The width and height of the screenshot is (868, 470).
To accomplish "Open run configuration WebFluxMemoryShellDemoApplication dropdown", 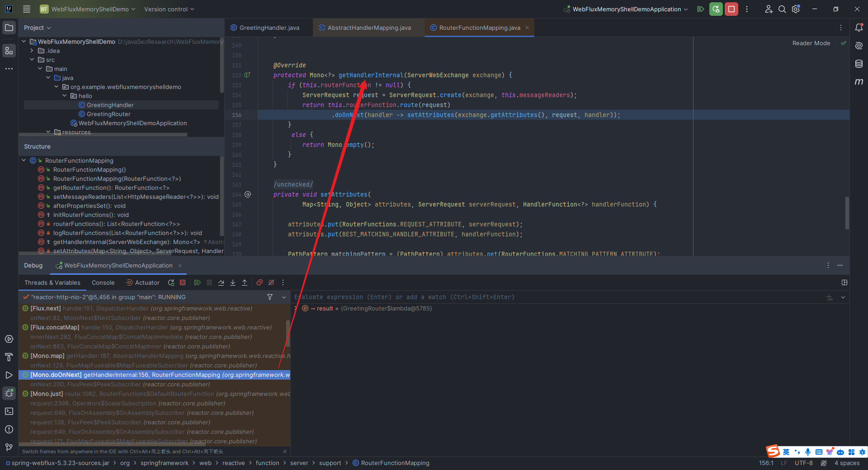I will pos(626,9).
